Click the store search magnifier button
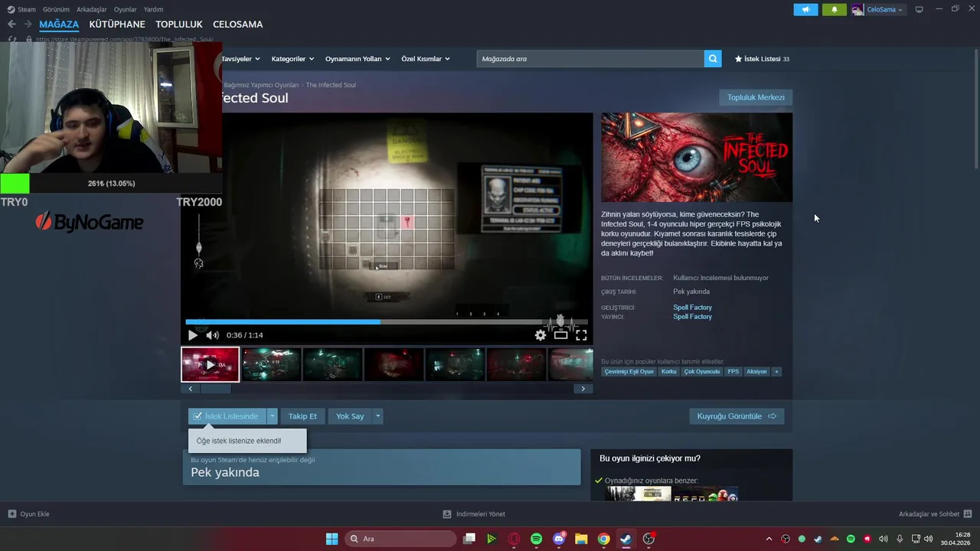Viewport: 980px width, 551px height. pyautogui.click(x=713, y=59)
